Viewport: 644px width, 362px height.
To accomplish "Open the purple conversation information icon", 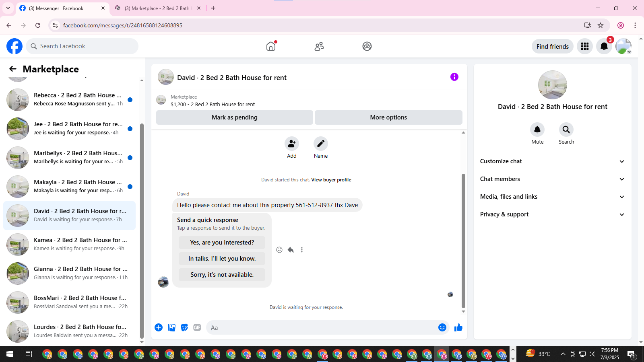I will [454, 77].
